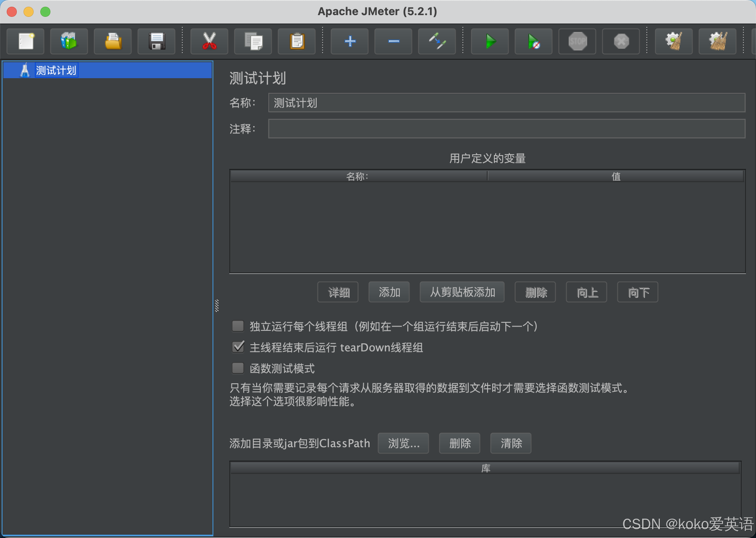Screen dimensions: 756x538
Task: Click the Shutdown X icon
Action: [x=621, y=41]
